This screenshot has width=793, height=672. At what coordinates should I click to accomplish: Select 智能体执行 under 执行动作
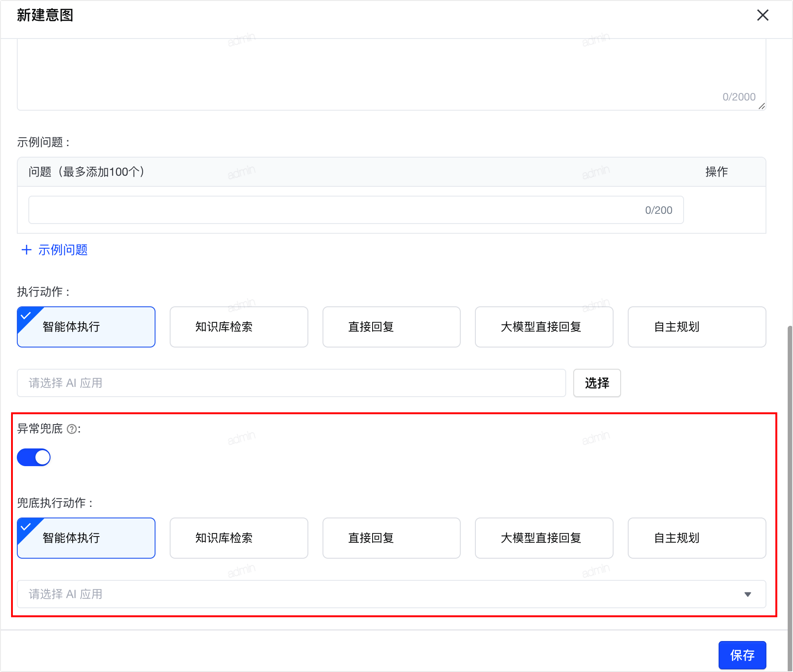86,327
